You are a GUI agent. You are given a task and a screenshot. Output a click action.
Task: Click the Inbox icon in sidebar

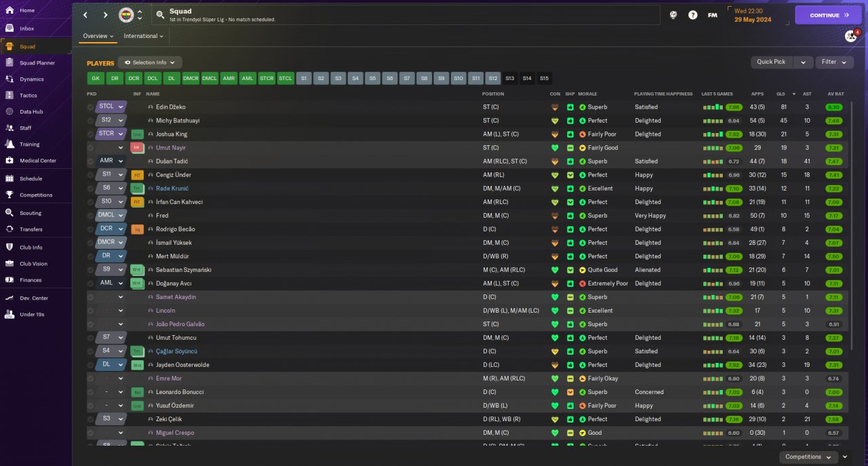click(x=9, y=28)
